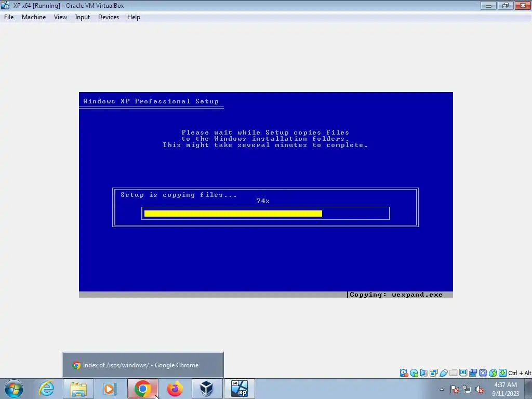The image size is (532, 399).
Task: Open the View menu
Action: (x=60, y=17)
